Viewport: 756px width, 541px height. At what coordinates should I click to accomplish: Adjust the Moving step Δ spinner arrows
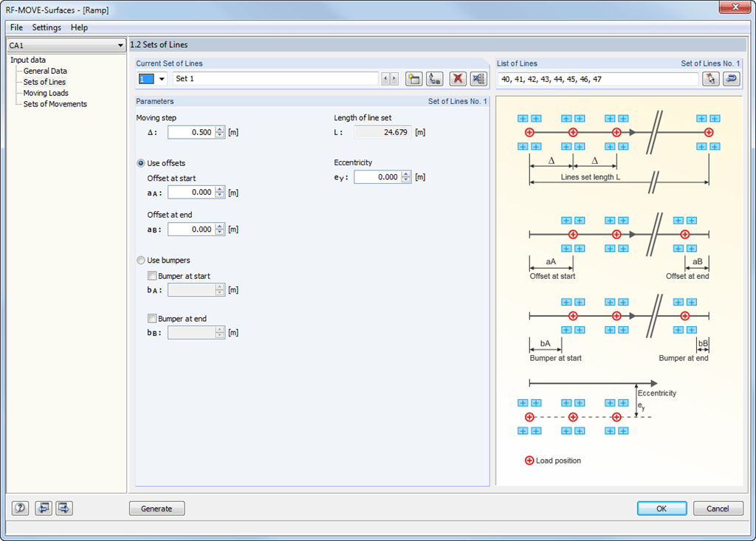(x=220, y=132)
